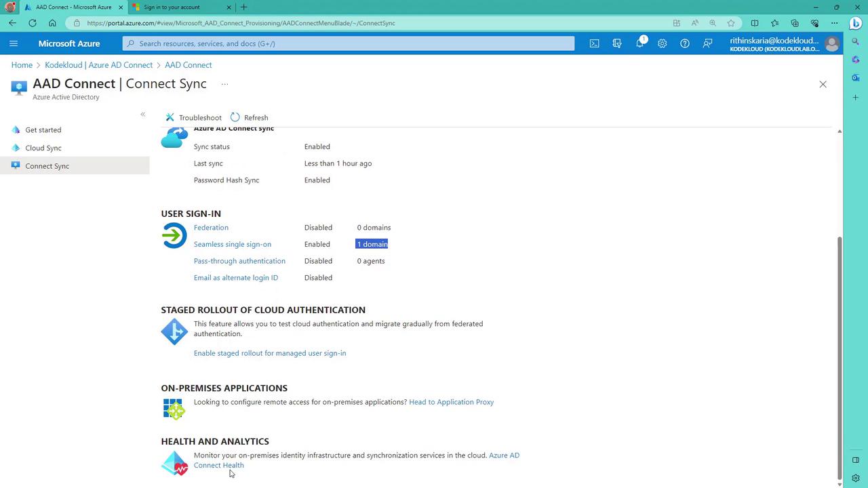Open the directories and subscriptions filter icon
This screenshot has width=868, height=488.
point(617,43)
